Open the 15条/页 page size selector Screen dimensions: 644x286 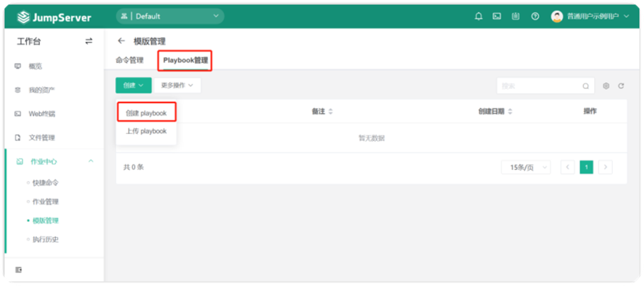(526, 167)
